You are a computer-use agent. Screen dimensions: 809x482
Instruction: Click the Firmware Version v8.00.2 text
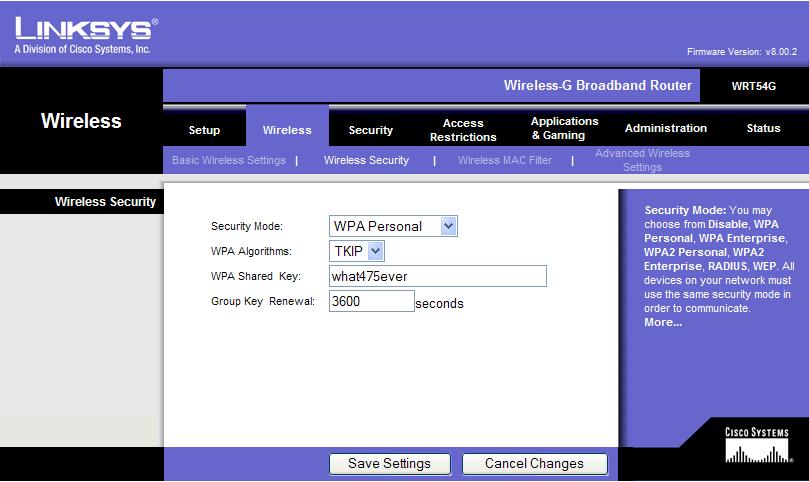point(741,52)
